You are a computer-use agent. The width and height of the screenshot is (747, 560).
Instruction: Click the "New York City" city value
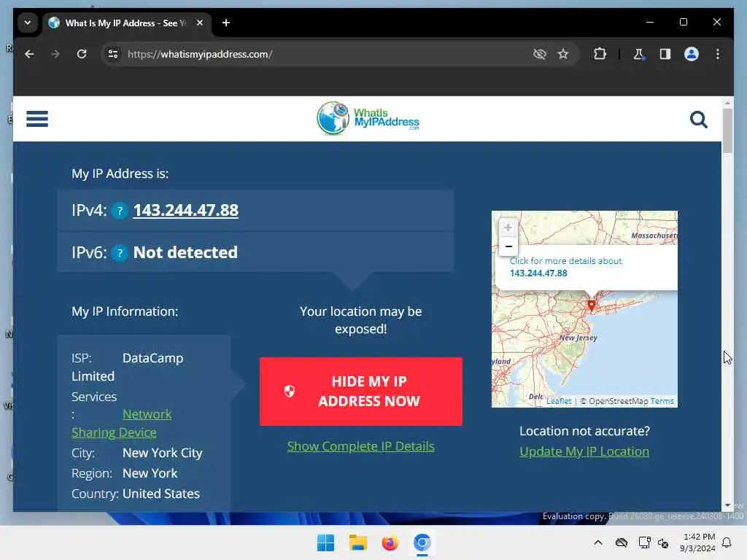163,453
